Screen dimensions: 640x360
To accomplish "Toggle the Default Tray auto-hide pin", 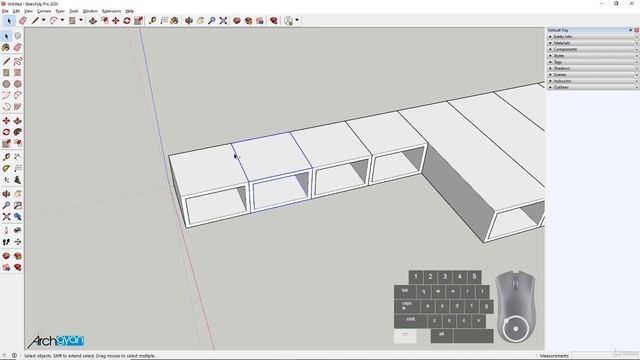I will point(631,30).
